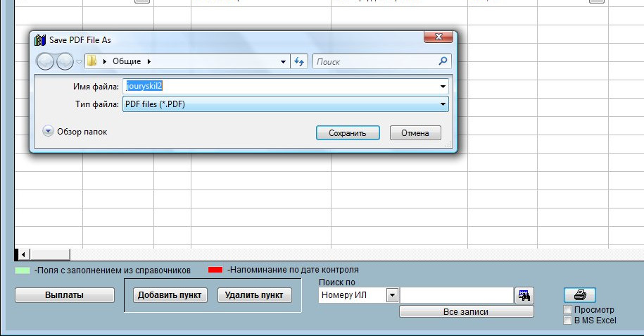Viewport: 644px width, 336px height.
Task: Click the Сохранить button
Action: coord(348,133)
